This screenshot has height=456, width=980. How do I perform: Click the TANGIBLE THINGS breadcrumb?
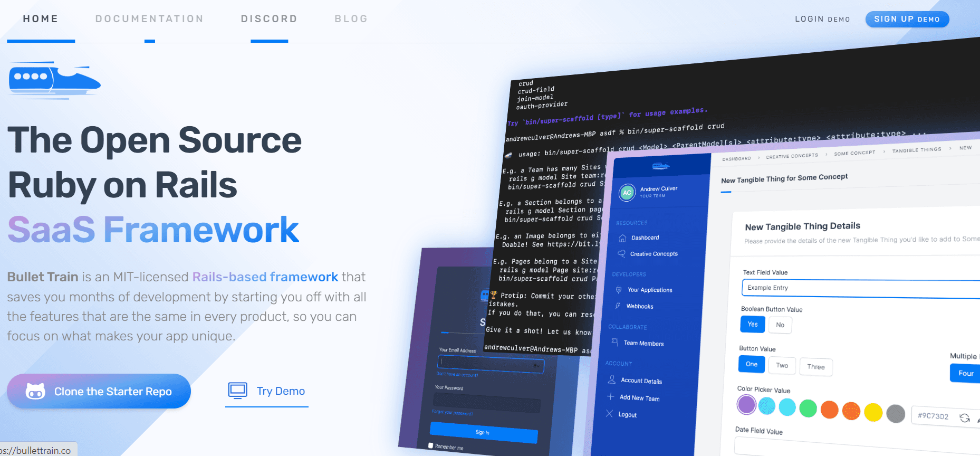point(917,150)
